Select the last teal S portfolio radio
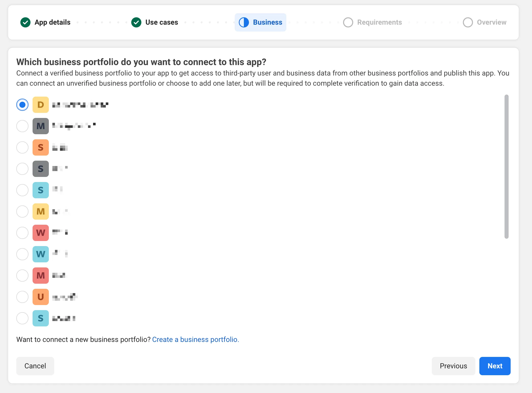532x393 pixels. [22, 318]
